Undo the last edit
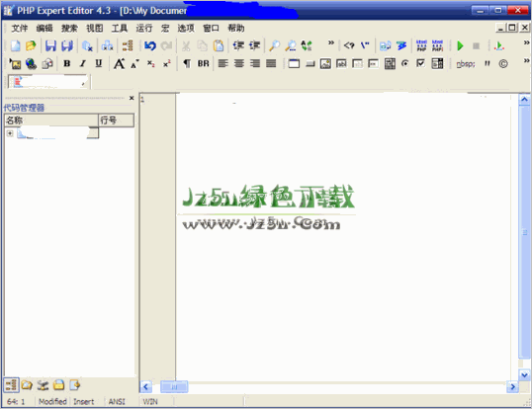This screenshot has width=532, height=409. pos(150,45)
